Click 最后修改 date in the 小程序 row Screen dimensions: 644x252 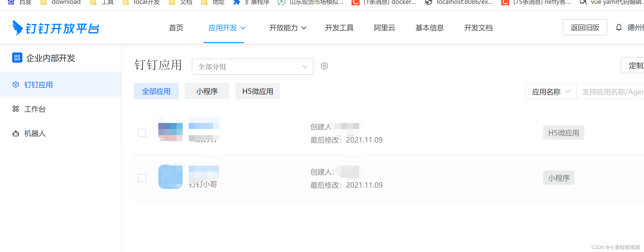coord(346,185)
